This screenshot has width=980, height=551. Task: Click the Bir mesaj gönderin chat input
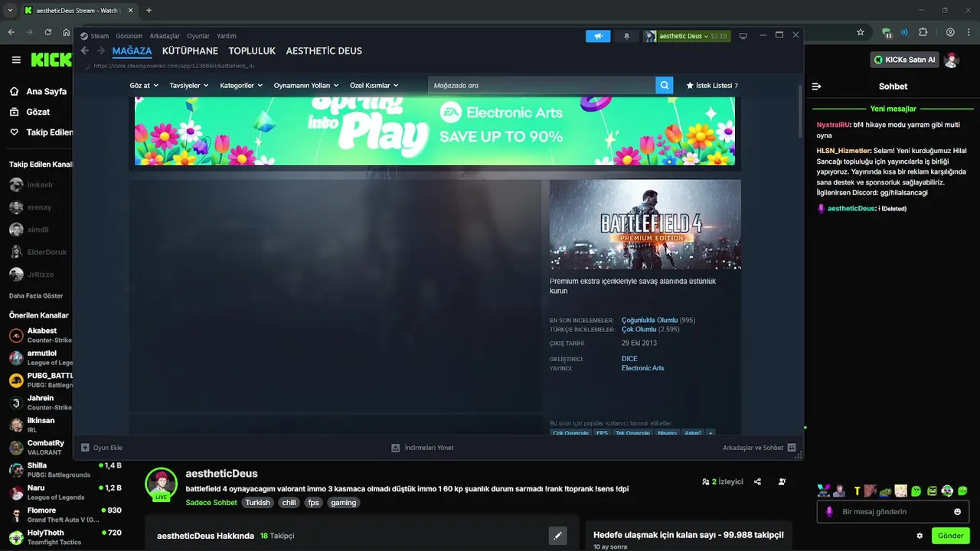pos(893,512)
